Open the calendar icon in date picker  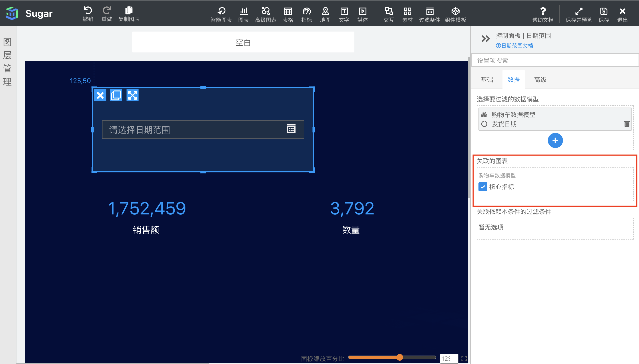(291, 129)
